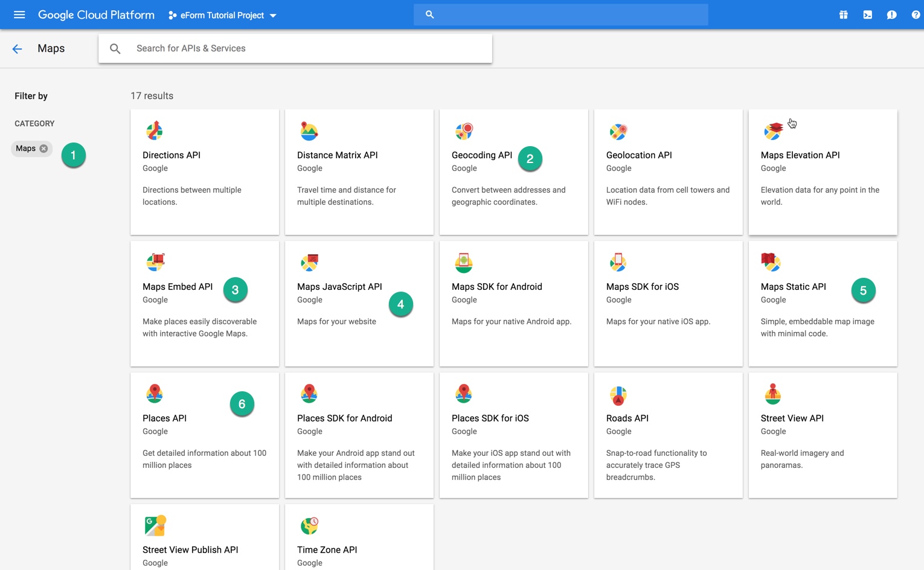This screenshot has width=924, height=570.
Task: Open the free trial gift icon
Action: point(843,15)
